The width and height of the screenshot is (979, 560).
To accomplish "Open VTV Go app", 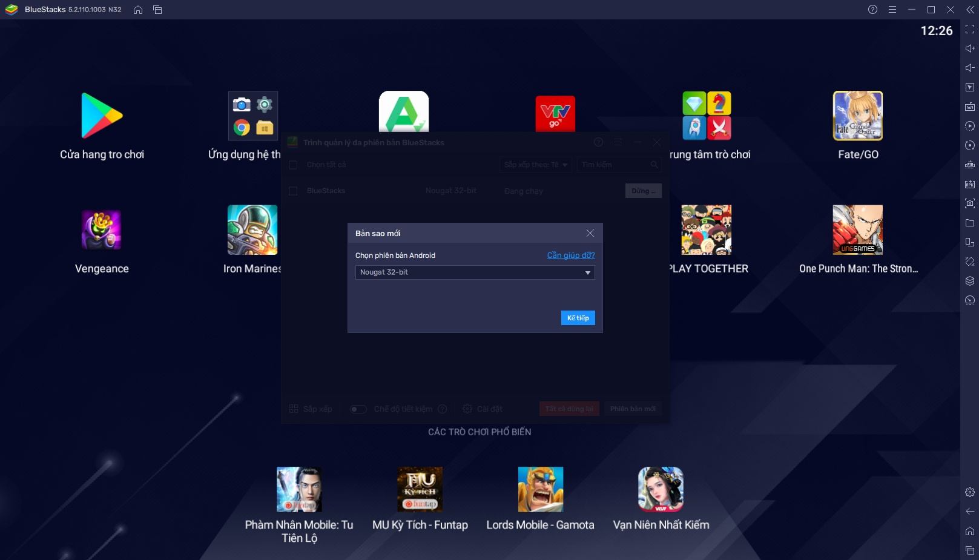I will click(x=555, y=114).
